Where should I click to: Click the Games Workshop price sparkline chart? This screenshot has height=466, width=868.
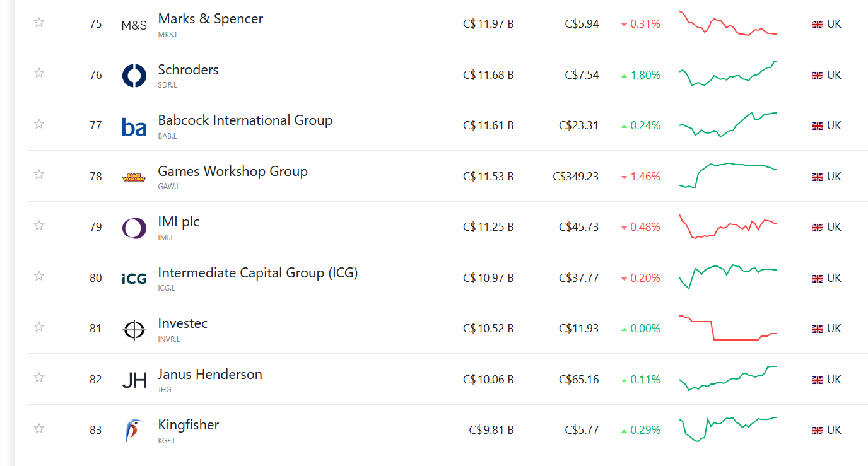pos(729,175)
